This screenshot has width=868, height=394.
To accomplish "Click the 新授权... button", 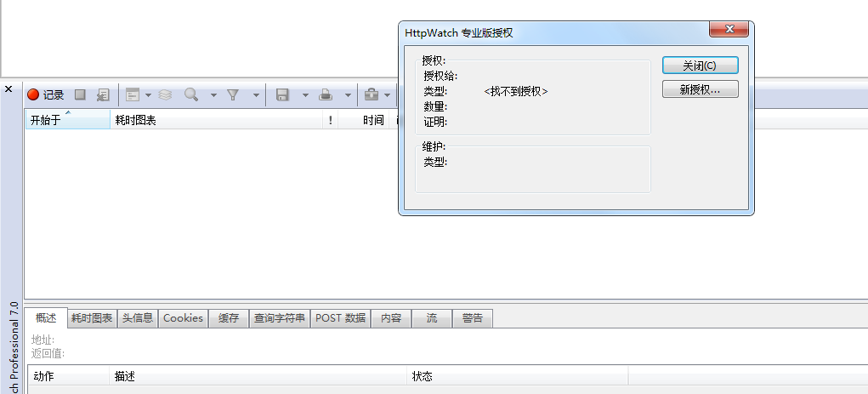I will tap(701, 89).
